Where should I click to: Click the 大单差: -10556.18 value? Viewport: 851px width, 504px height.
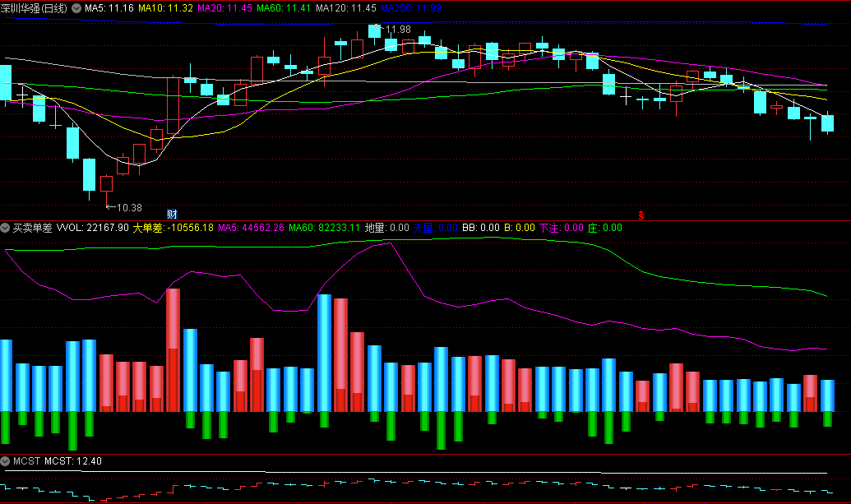(173, 228)
